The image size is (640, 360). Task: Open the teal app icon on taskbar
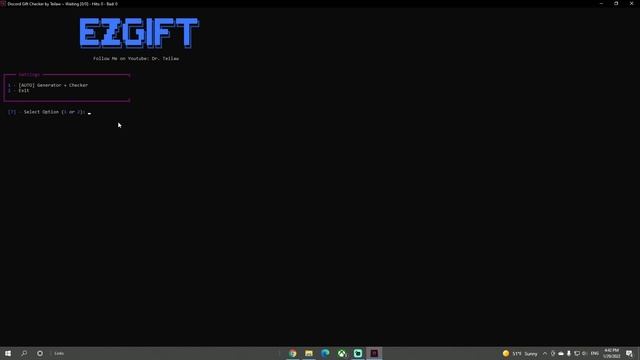(358, 353)
